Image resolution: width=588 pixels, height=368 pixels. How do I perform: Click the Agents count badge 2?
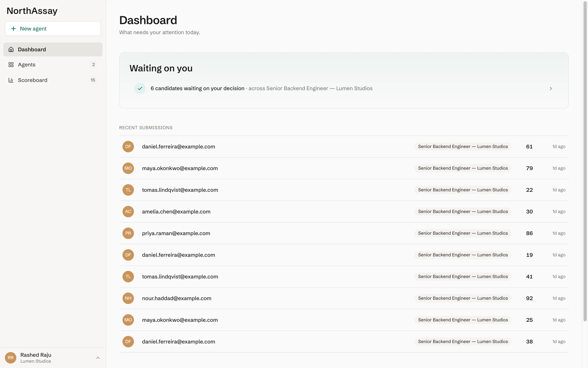coord(94,64)
